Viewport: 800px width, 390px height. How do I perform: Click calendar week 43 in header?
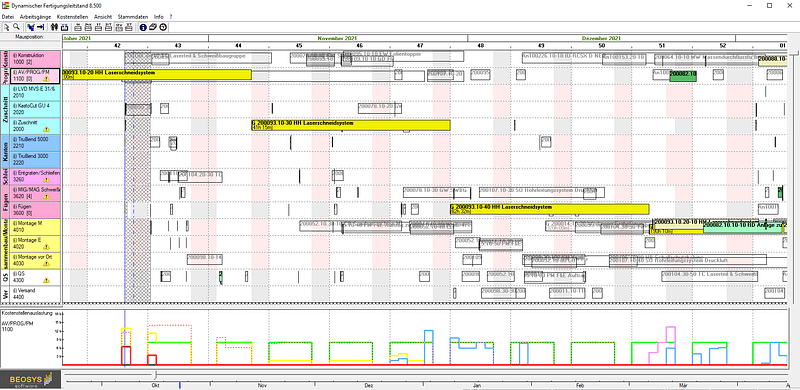click(178, 45)
